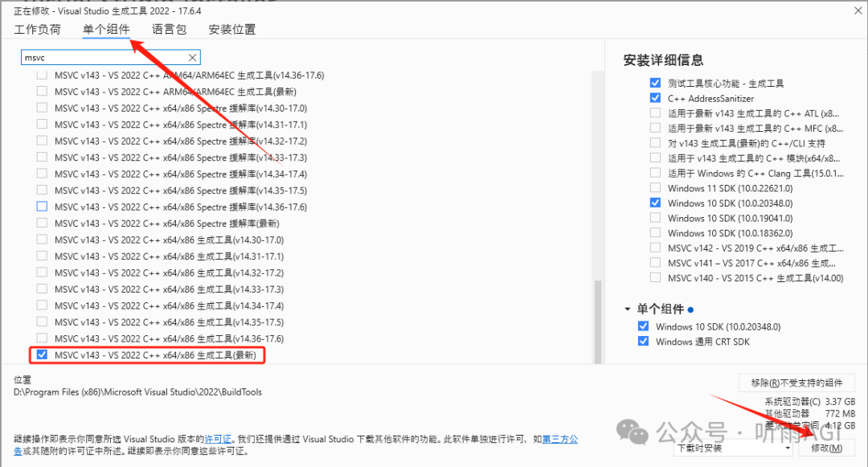
Task: Check MSVC v141 – VS 2017 build tools
Action: tap(656, 262)
